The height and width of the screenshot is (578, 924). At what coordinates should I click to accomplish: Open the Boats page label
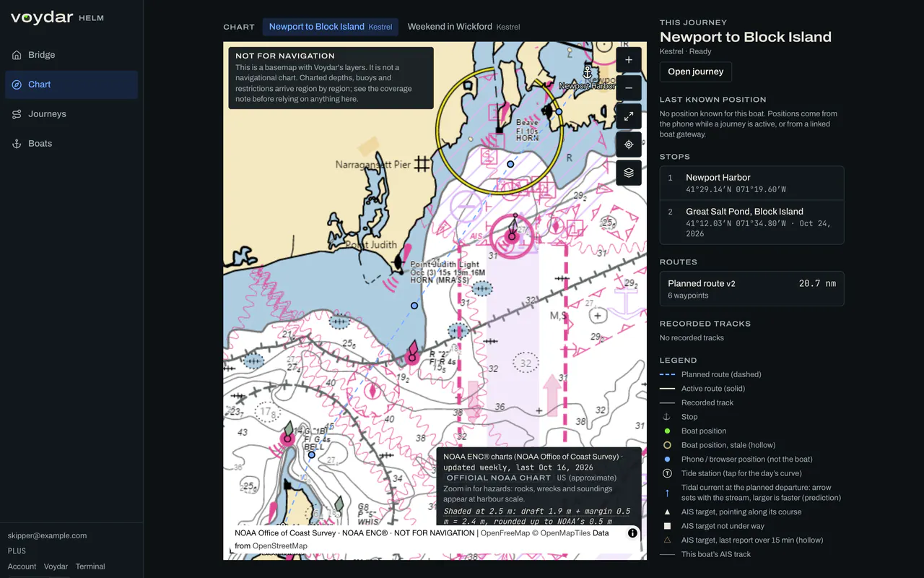(x=40, y=144)
